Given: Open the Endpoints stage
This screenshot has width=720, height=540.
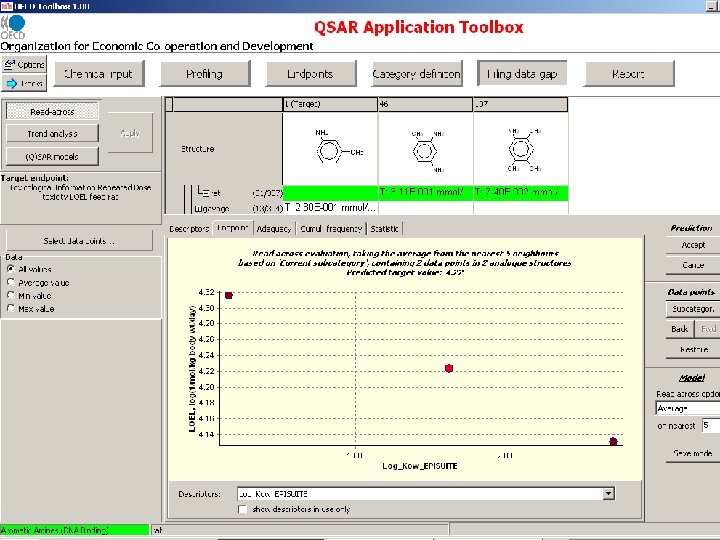Looking at the screenshot, I should (x=311, y=73).
